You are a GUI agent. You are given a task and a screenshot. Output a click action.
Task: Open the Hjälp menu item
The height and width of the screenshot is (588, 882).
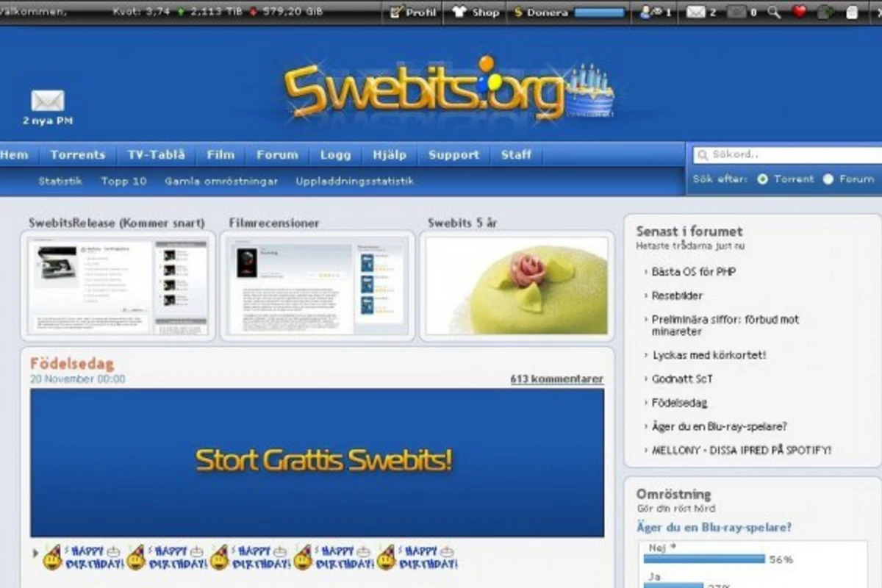pyautogui.click(x=390, y=155)
